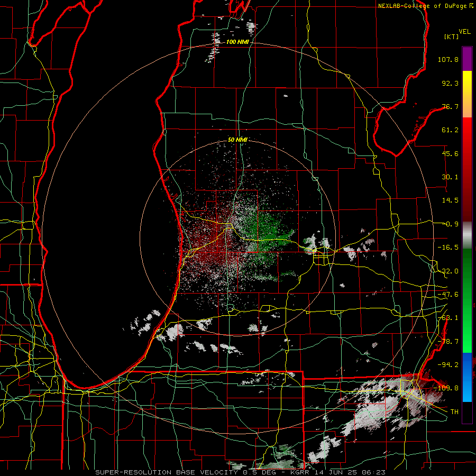Select the -109.8 scale value
The image size is (476, 476).
coord(446,388)
